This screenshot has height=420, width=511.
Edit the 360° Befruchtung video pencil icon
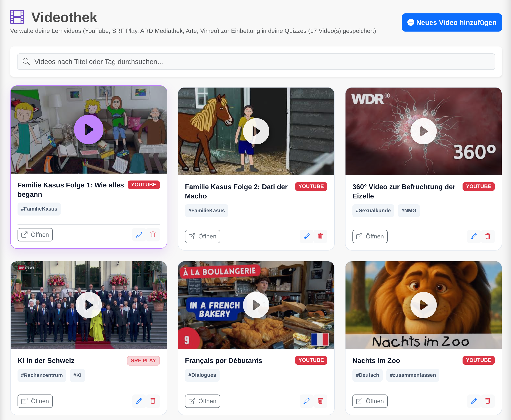tap(474, 236)
